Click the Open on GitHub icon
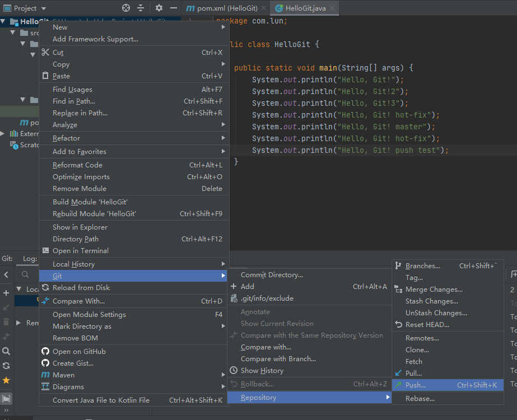Image resolution: width=517 pixels, height=420 pixels. pyautogui.click(x=45, y=351)
